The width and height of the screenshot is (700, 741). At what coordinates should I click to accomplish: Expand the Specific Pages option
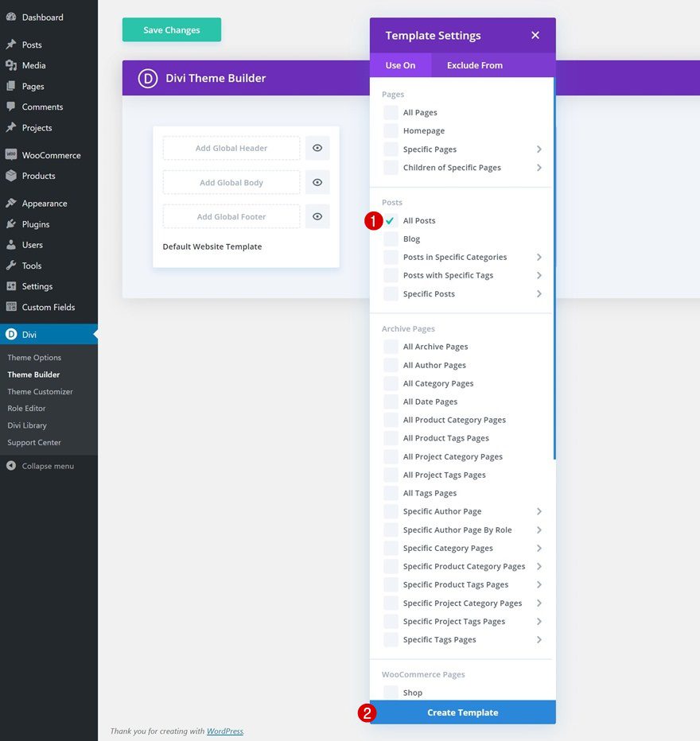coord(540,149)
